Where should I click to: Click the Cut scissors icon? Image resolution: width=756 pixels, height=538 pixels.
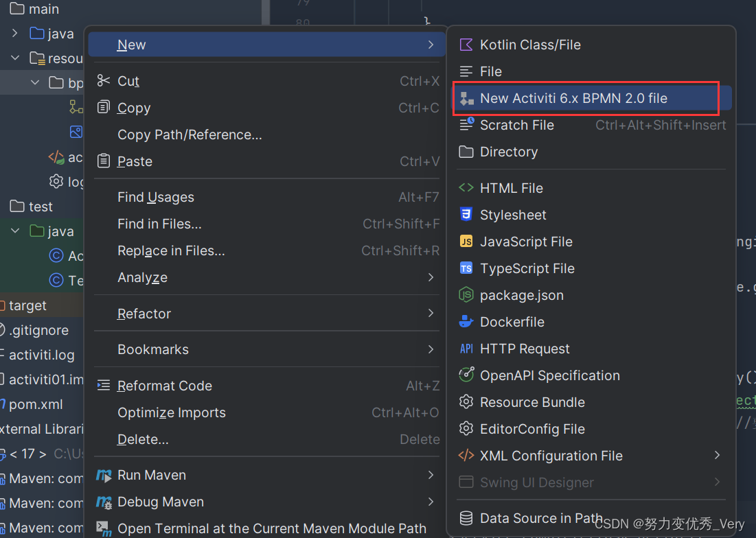point(103,80)
